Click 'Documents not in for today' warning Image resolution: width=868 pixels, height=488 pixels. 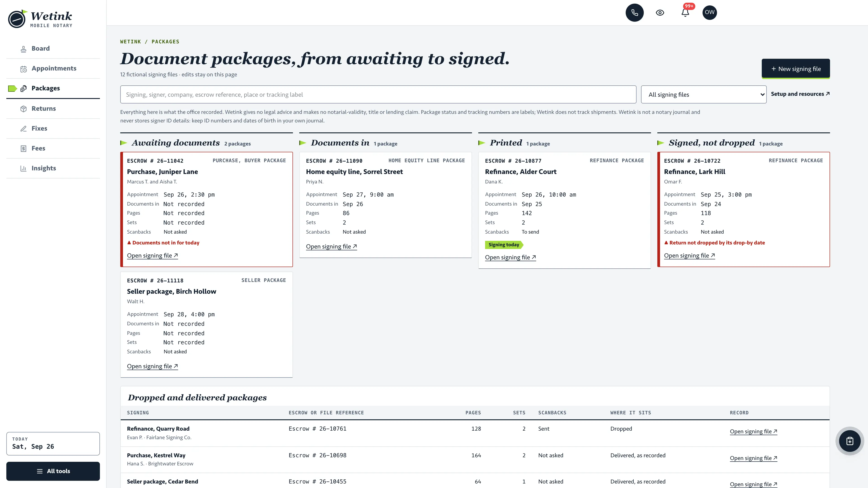click(163, 242)
